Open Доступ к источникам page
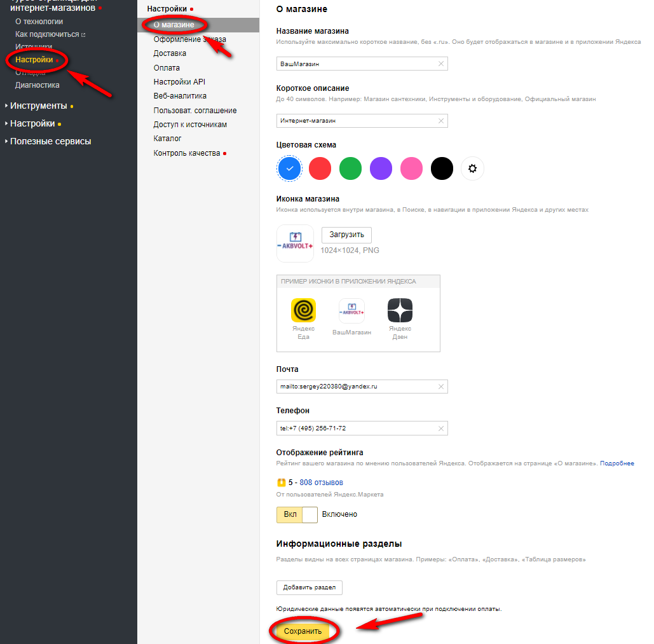654x644 pixels. click(x=190, y=125)
